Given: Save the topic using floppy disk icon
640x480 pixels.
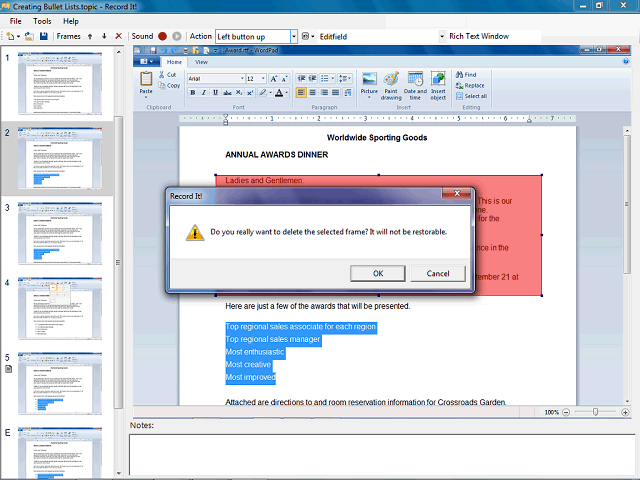Looking at the screenshot, I should click(44, 36).
